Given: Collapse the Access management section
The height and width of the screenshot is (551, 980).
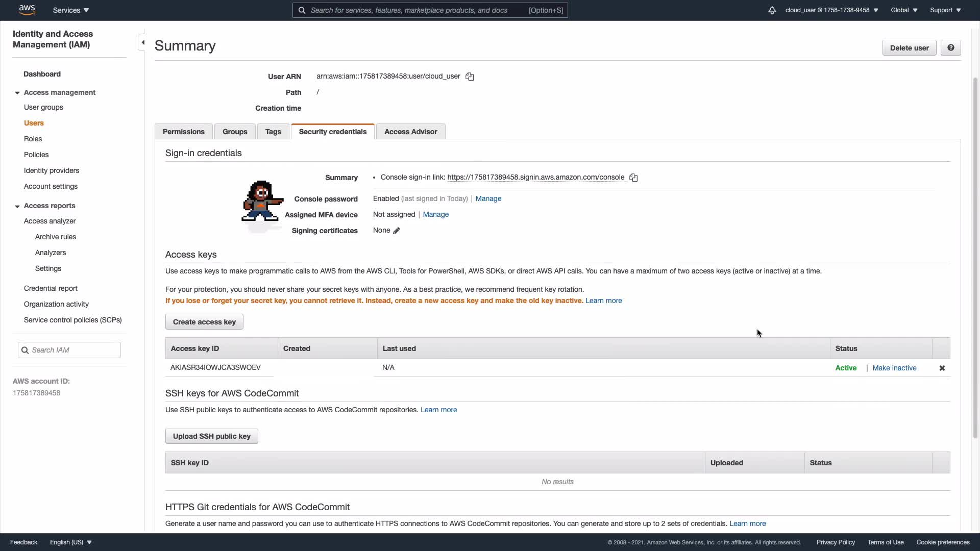Looking at the screenshot, I should pos(17,93).
